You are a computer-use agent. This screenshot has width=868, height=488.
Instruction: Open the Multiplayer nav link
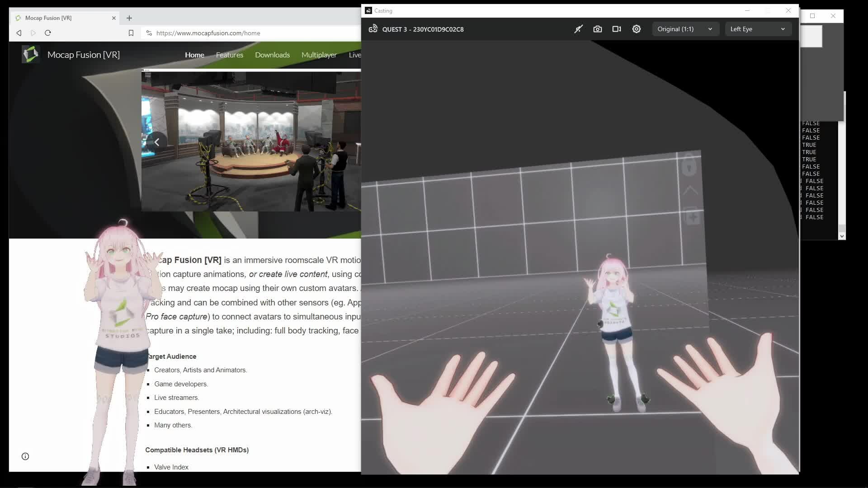(x=319, y=55)
